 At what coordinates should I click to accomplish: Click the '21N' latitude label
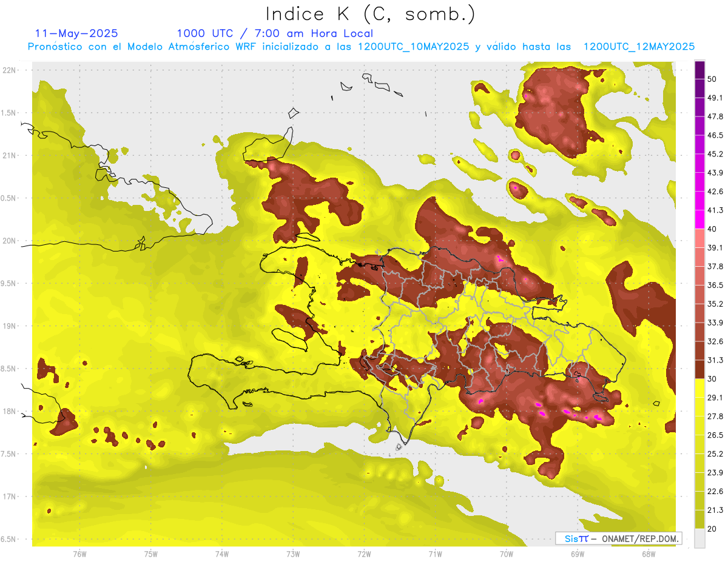click(x=9, y=156)
